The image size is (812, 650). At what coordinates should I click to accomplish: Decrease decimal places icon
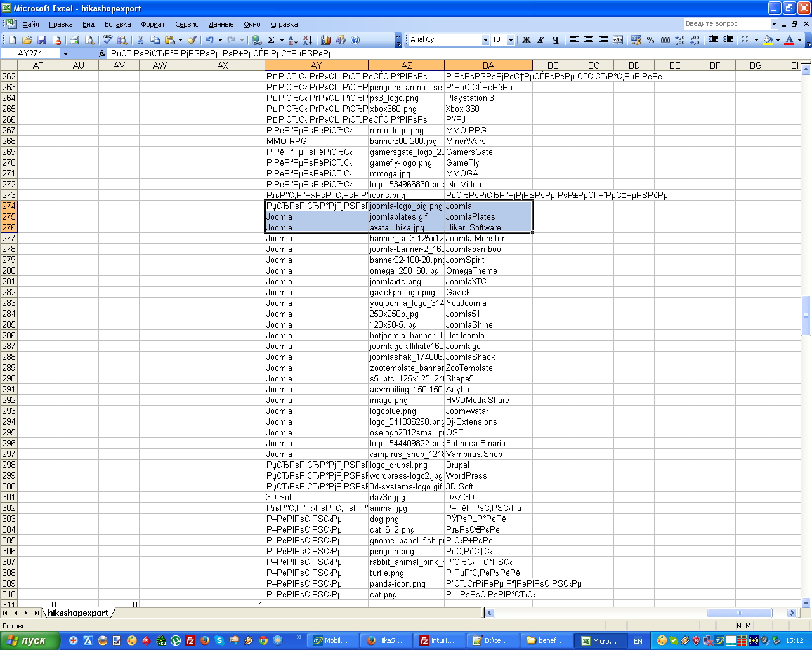point(695,40)
